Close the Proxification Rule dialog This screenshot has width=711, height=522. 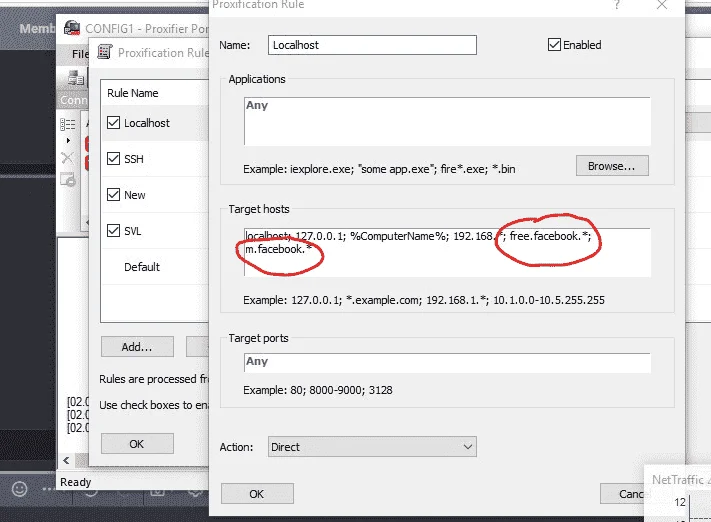click(662, 5)
